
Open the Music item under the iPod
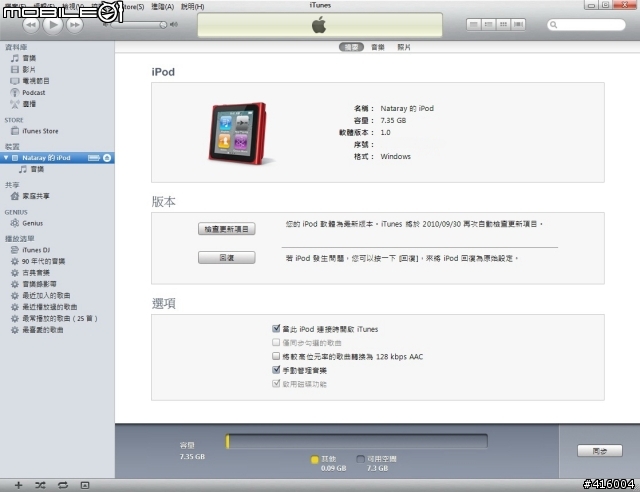(x=37, y=169)
